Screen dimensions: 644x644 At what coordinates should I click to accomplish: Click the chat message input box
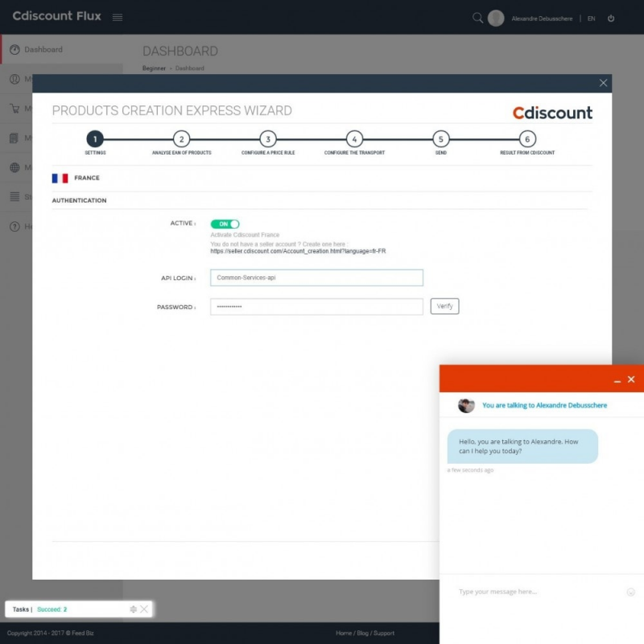[x=538, y=592]
